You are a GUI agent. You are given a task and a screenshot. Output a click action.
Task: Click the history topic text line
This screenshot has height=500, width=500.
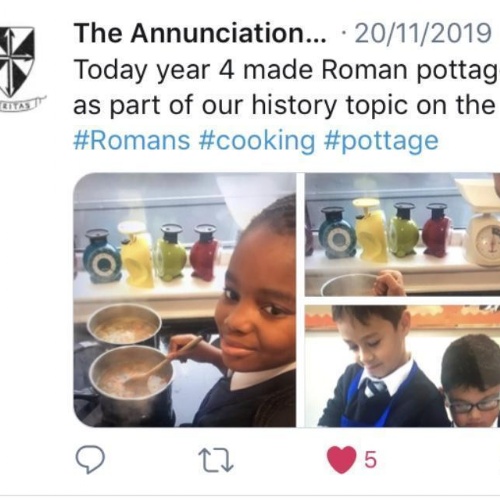[x=284, y=105]
